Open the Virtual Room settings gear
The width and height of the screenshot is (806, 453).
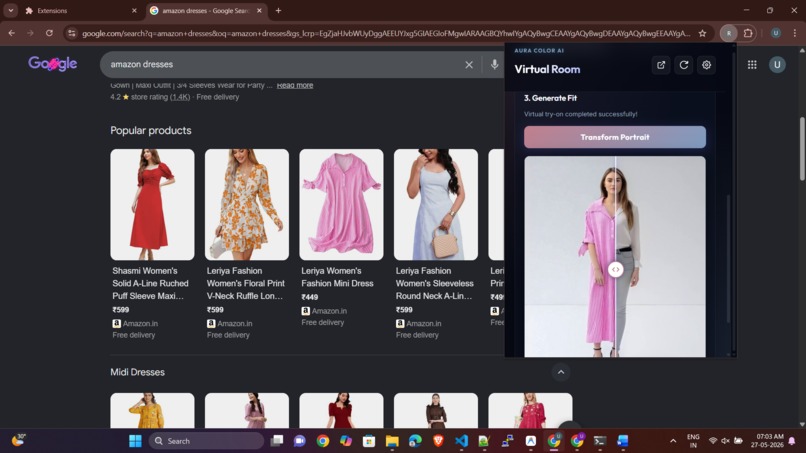[x=706, y=65]
